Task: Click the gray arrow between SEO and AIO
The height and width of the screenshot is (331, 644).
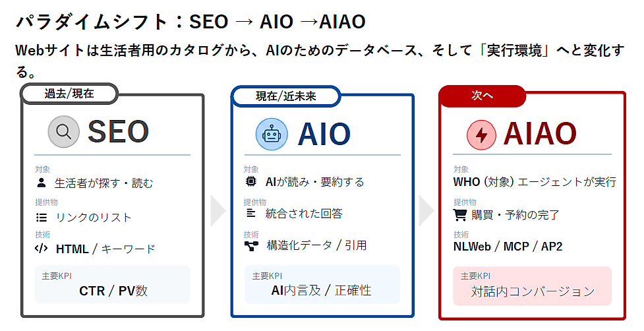Action: click(x=218, y=210)
